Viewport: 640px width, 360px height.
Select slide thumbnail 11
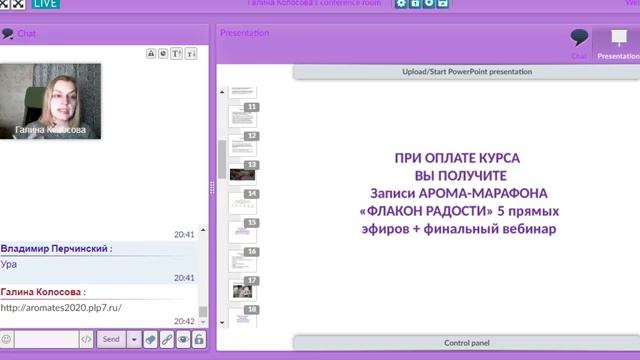point(243,116)
